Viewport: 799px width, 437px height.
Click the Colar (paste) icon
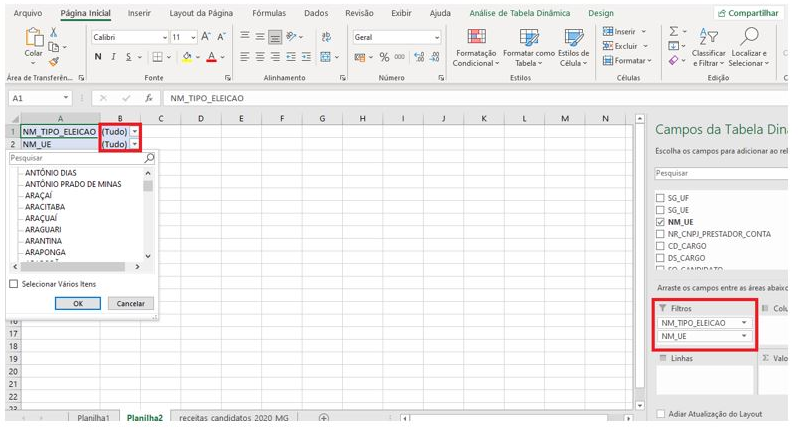click(33, 42)
